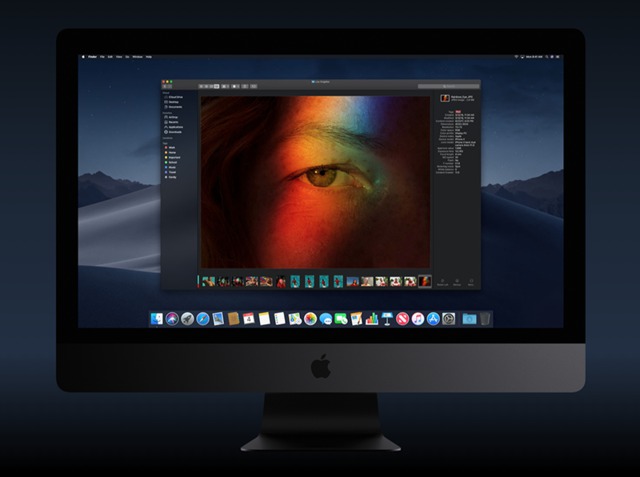Select the Red tag in sidebar
The height and width of the screenshot is (477, 640).
172,147
